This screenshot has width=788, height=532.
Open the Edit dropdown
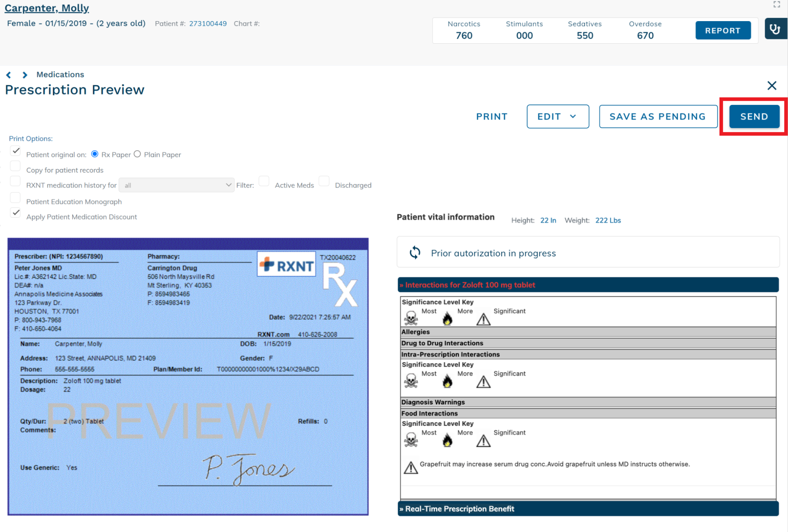pyautogui.click(x=557, y=117)
